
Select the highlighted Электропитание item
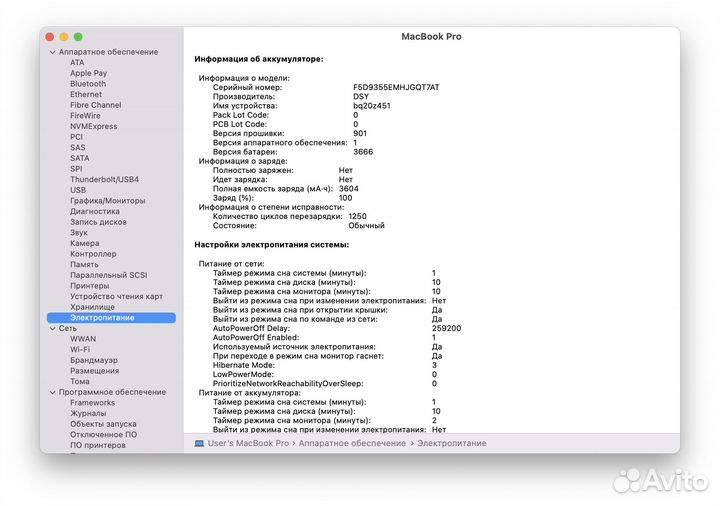coord(102,318)
